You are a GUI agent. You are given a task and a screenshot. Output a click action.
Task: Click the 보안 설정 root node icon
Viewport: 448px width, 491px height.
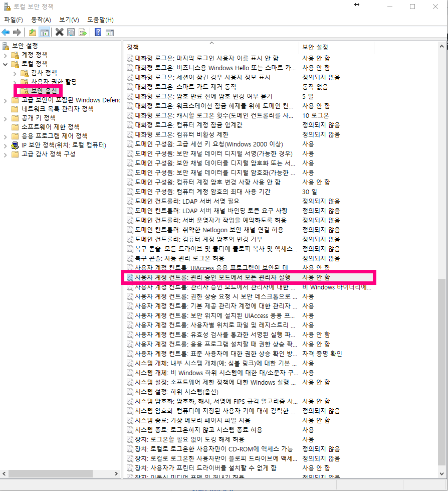click(x=6, y=46)
